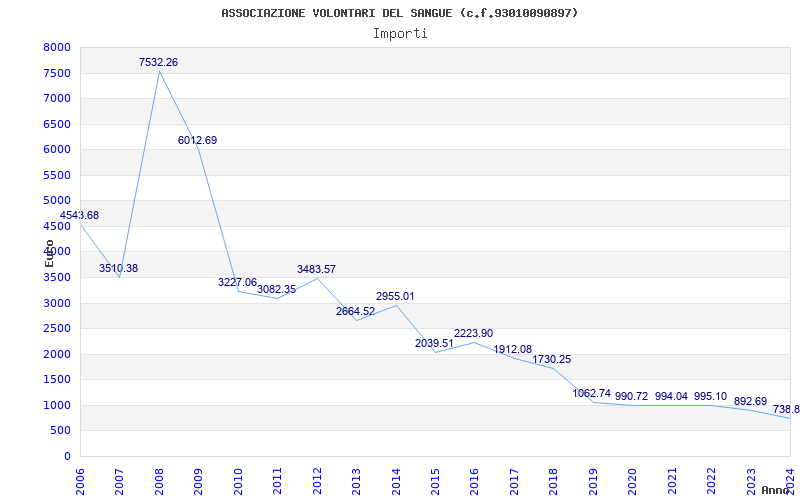Click the 2018 year label on x-axis

[553, 482]
